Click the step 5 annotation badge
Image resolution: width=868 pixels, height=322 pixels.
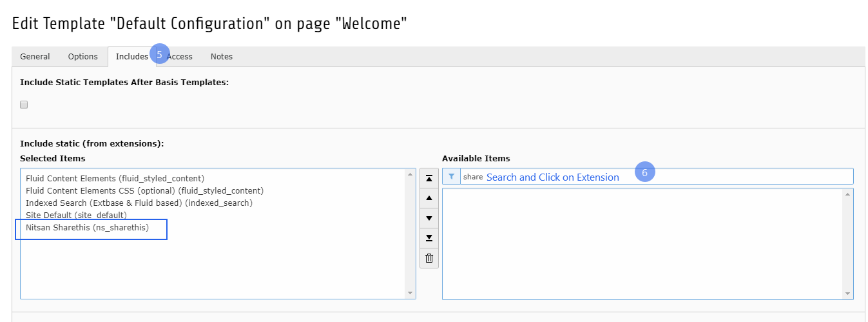coord(159,54)
